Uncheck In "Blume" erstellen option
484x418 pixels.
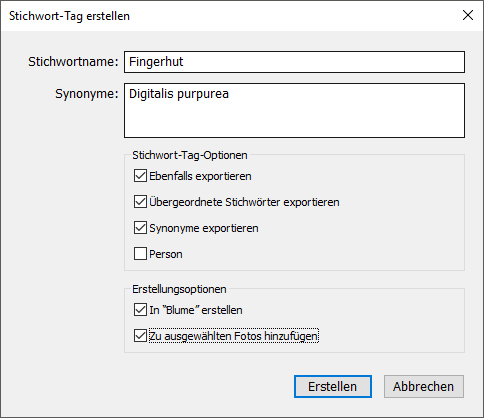[x=140, y=310]
